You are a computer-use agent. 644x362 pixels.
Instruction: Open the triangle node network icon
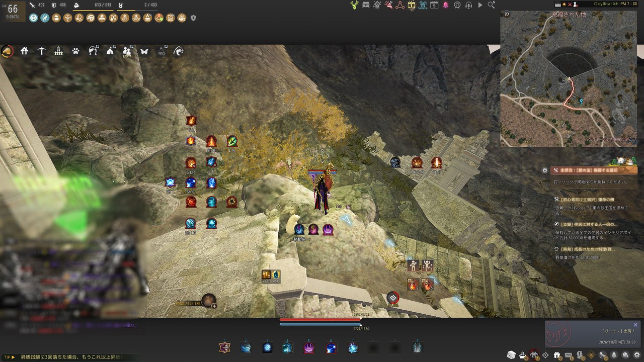click(400, 5)
